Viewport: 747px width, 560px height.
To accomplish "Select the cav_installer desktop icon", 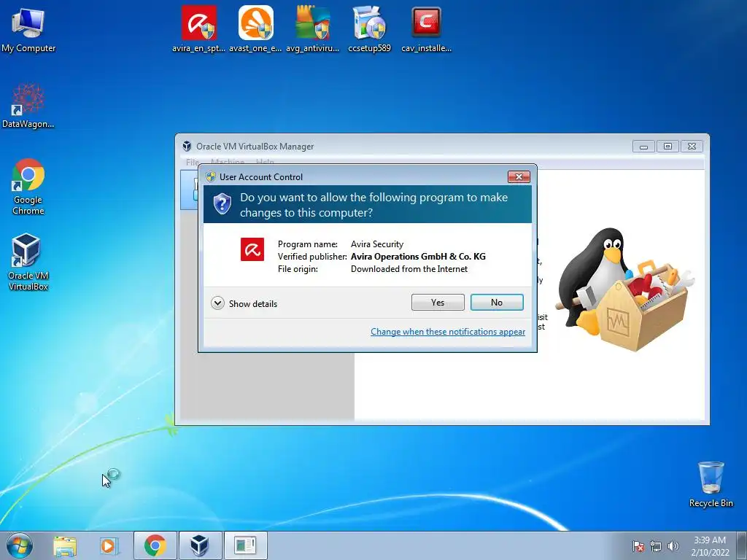I will pos(426,29).
